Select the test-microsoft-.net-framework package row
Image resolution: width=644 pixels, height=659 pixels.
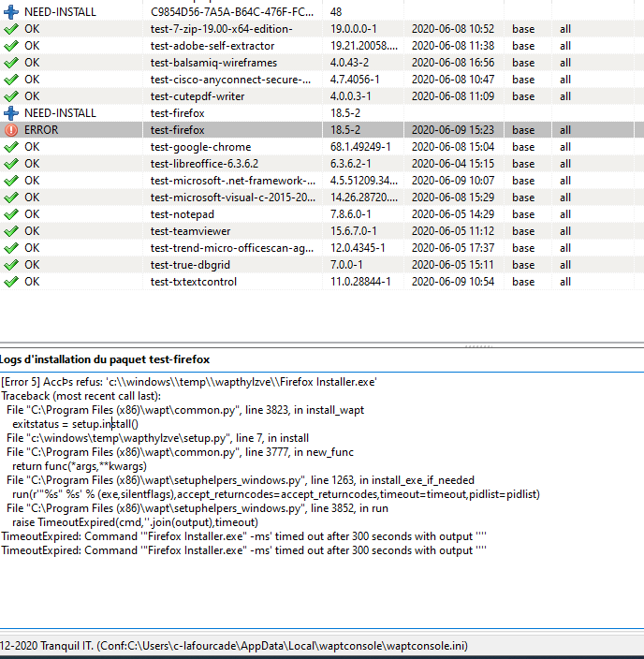(x=230, y=181)
